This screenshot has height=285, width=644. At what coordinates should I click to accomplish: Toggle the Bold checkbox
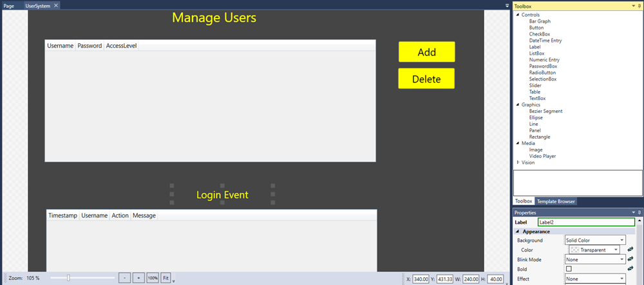tap(569, 269)
